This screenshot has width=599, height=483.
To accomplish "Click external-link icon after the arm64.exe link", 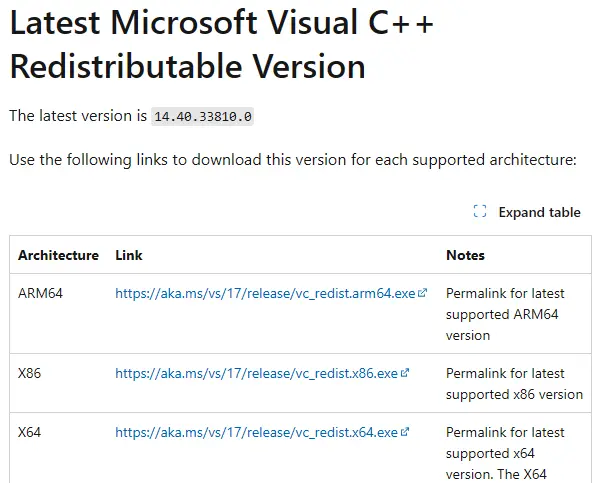I will (422, 293).
